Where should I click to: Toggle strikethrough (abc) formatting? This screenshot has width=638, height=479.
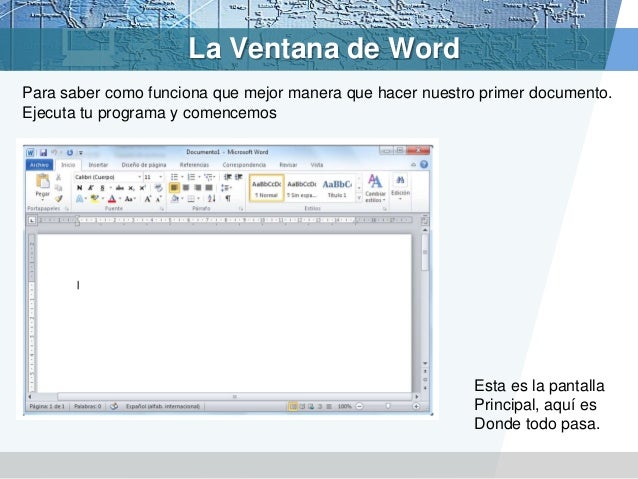pos(120,188)
